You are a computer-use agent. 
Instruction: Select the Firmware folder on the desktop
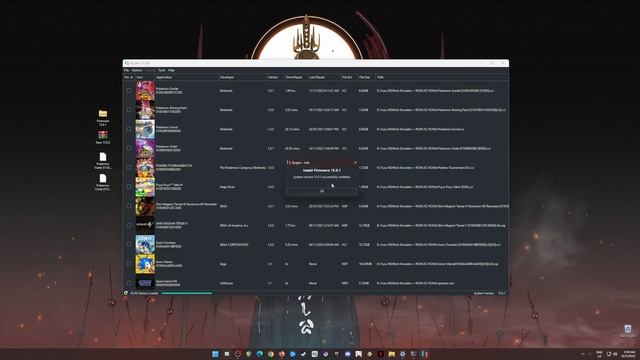[103, 117]
